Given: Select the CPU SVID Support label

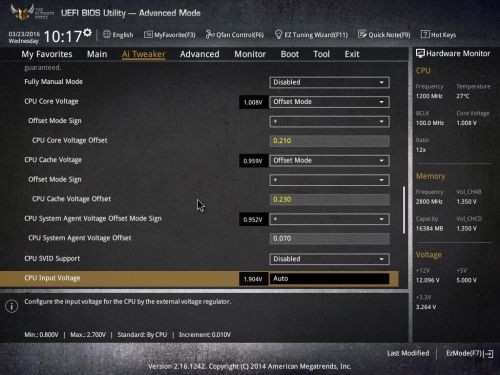Looking at the screenshot, I should [52, 259].
